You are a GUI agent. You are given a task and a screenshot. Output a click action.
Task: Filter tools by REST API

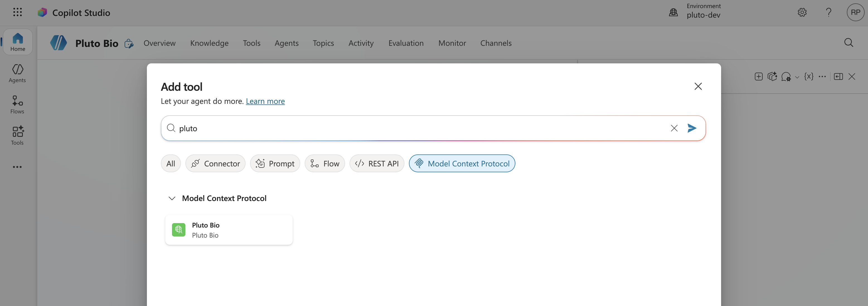tap(377, 164)
